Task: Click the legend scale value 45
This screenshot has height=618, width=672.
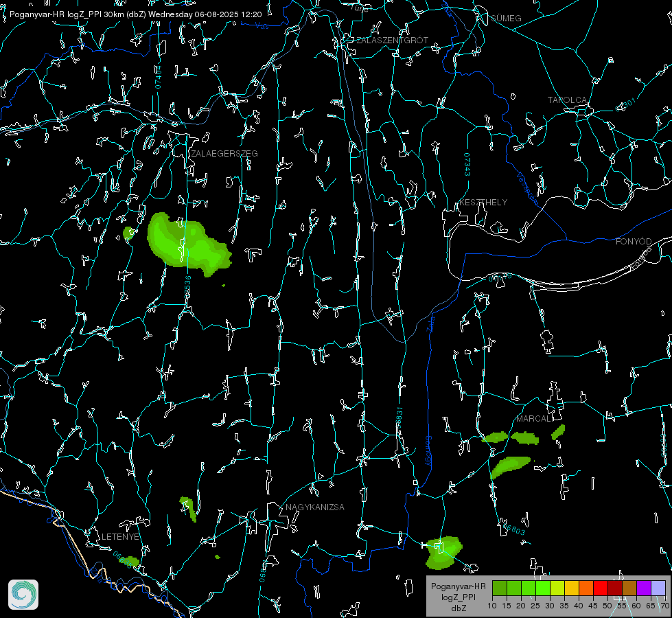Action: (592, 606)
